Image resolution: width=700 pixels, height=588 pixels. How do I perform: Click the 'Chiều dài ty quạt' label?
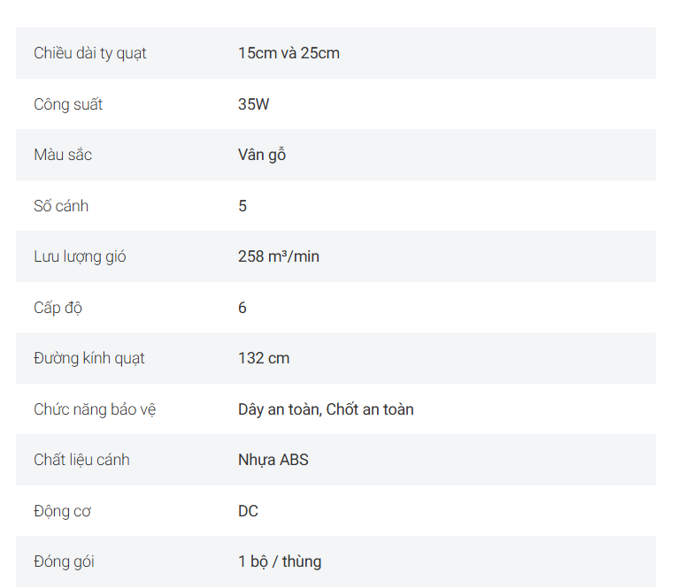click(89, 53)
